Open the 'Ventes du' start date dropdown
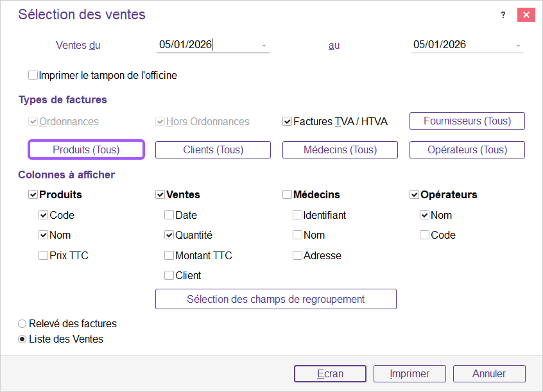The width and height of the screenshot is (543, 392). point(264,46)
